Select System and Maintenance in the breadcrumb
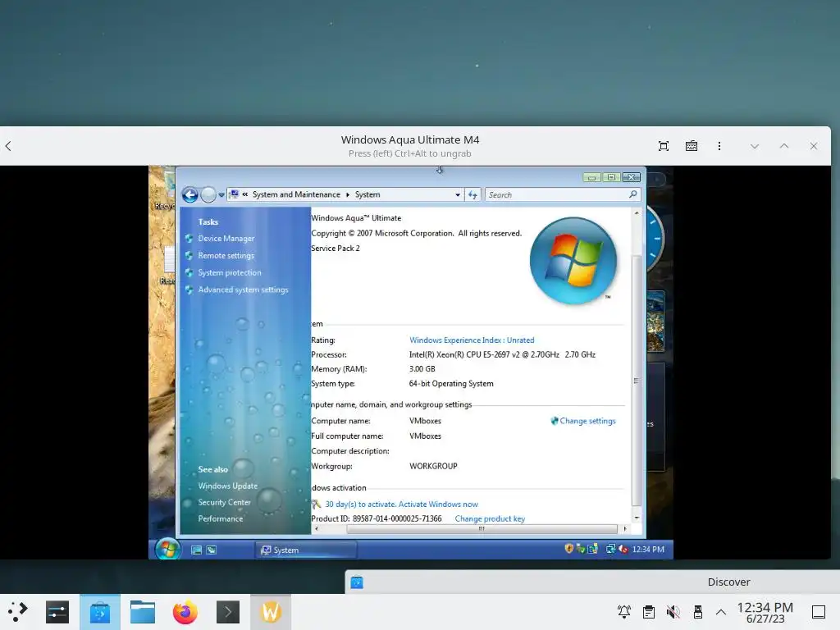Viewport: 840px width, 630px height. point(296,194)
